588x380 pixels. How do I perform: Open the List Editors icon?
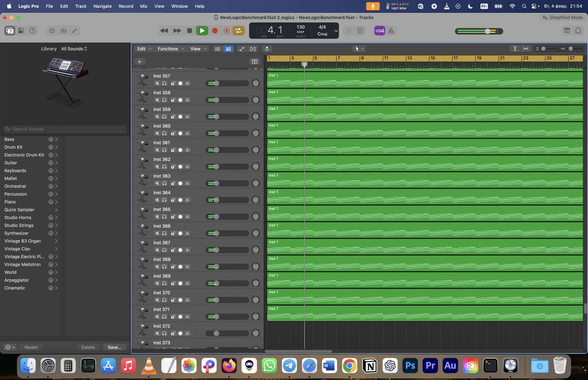(x=567, y=31)
